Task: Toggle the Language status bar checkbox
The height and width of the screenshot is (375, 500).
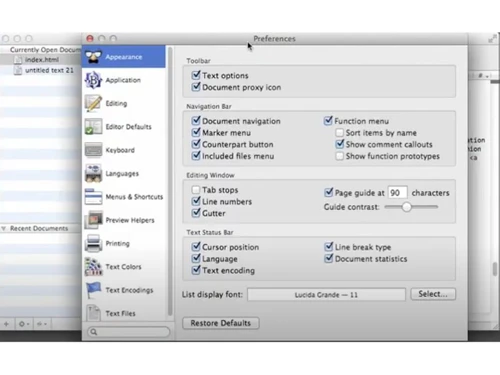Action: pos(196,258)
